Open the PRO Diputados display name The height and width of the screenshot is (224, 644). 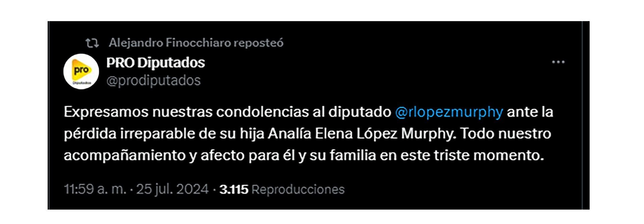[x=156, y=63]
